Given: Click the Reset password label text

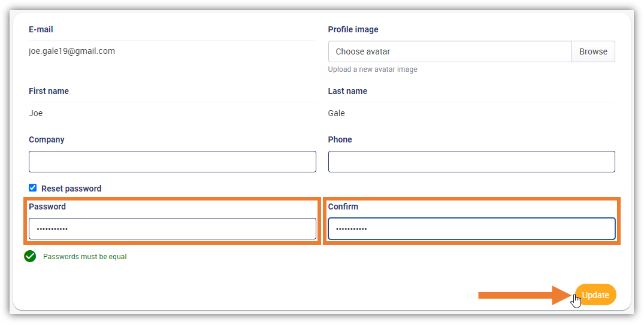Looking at the screenshot, I should pos(71,189).
